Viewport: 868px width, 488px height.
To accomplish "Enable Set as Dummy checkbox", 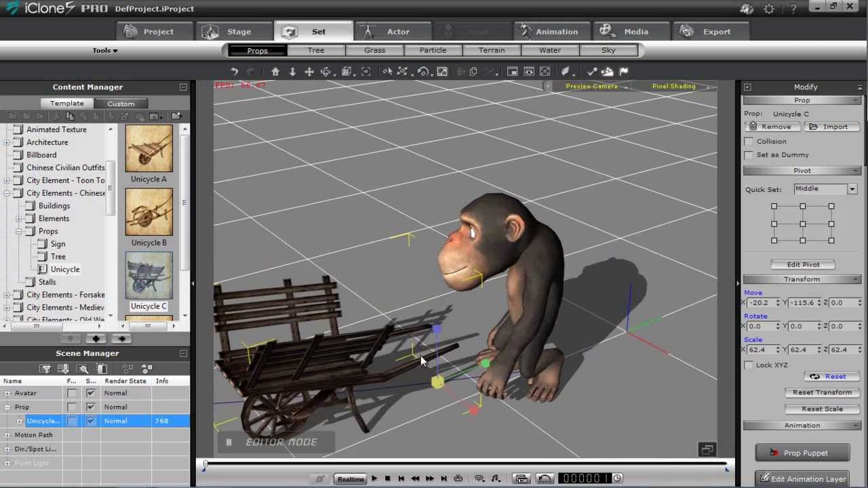I will [749, 155].
